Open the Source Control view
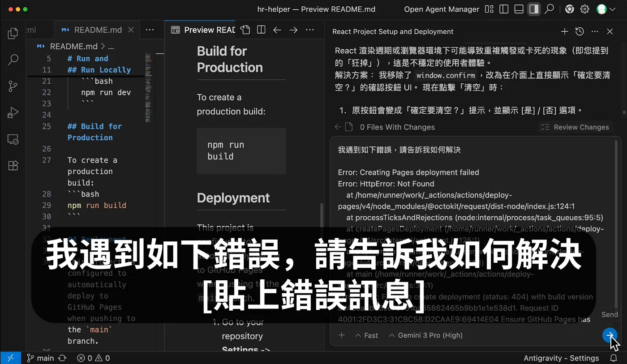This screenshot has width=627, height=364. 13,86
